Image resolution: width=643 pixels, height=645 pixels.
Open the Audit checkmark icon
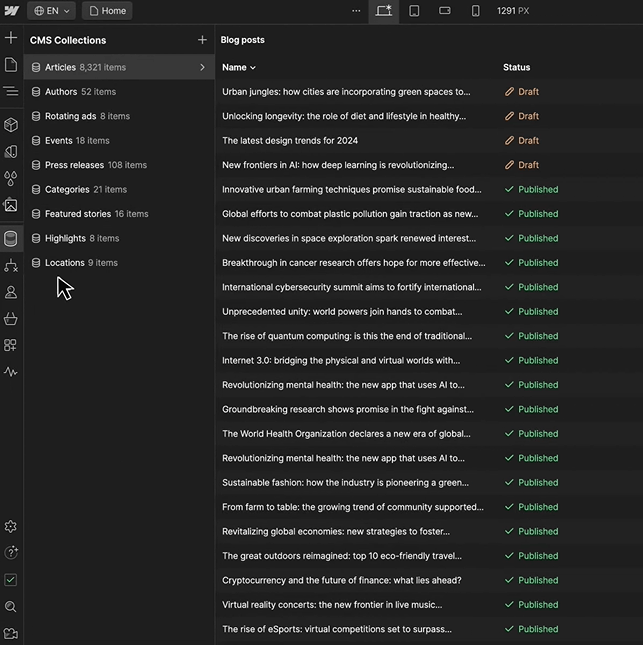point(11,580)
